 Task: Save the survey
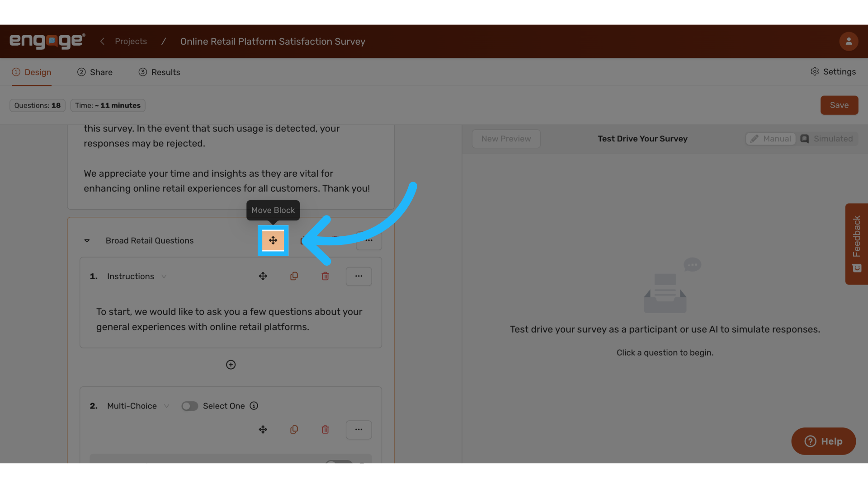[x=839, y=105]
